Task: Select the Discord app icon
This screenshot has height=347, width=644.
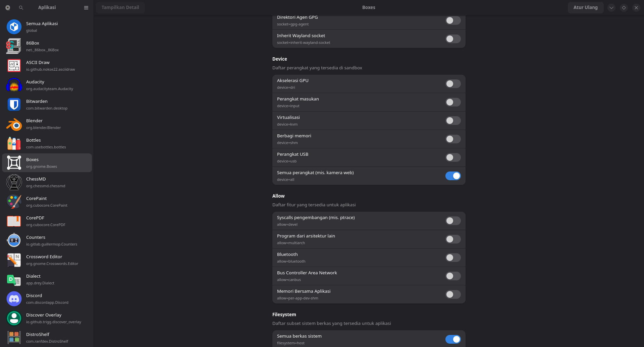Action: (14, 299)
